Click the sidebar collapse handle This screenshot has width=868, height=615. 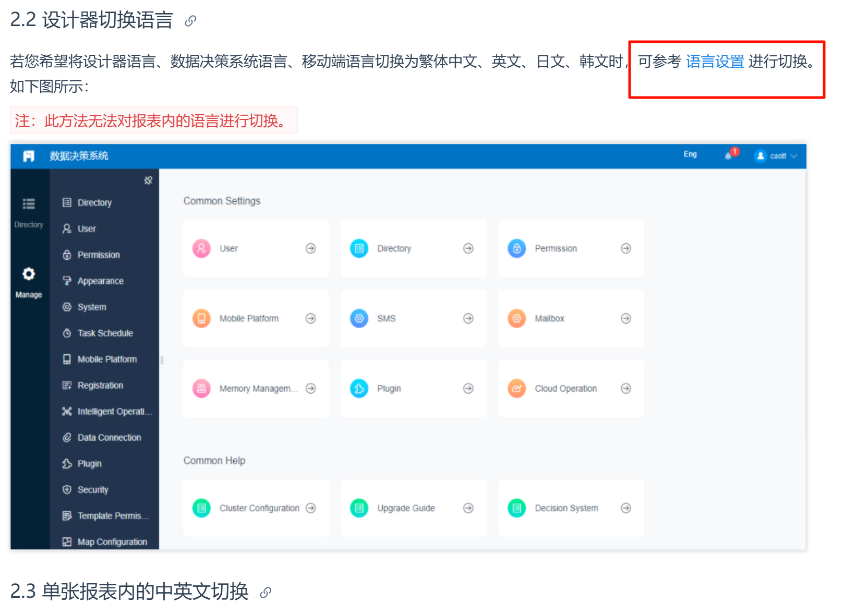click(162, 360)
